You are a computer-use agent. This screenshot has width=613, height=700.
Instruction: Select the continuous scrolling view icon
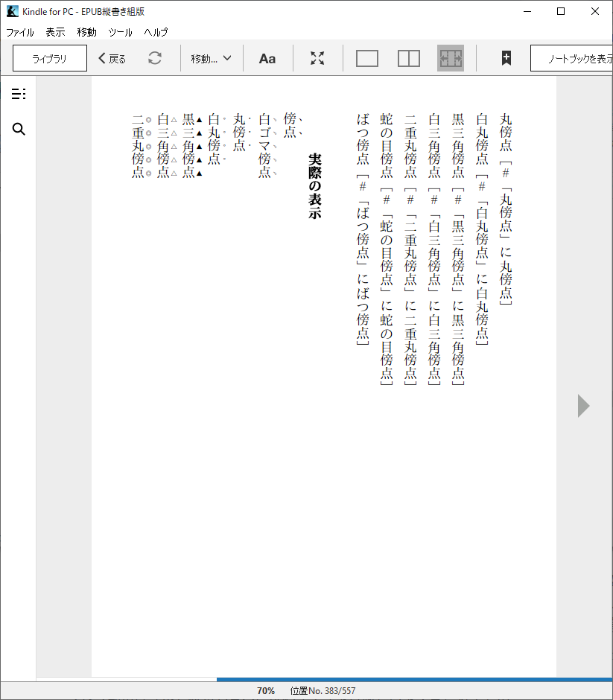click(x=450, y=57)
